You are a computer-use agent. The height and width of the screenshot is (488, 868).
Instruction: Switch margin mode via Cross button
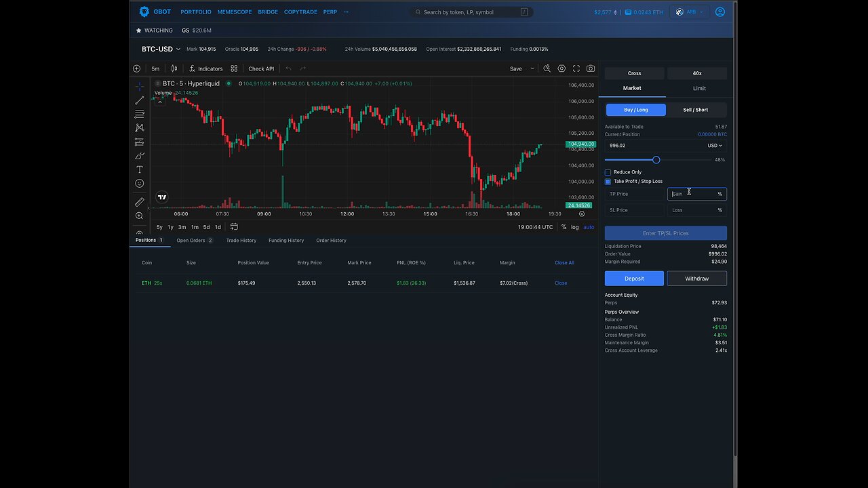point(634,73)
